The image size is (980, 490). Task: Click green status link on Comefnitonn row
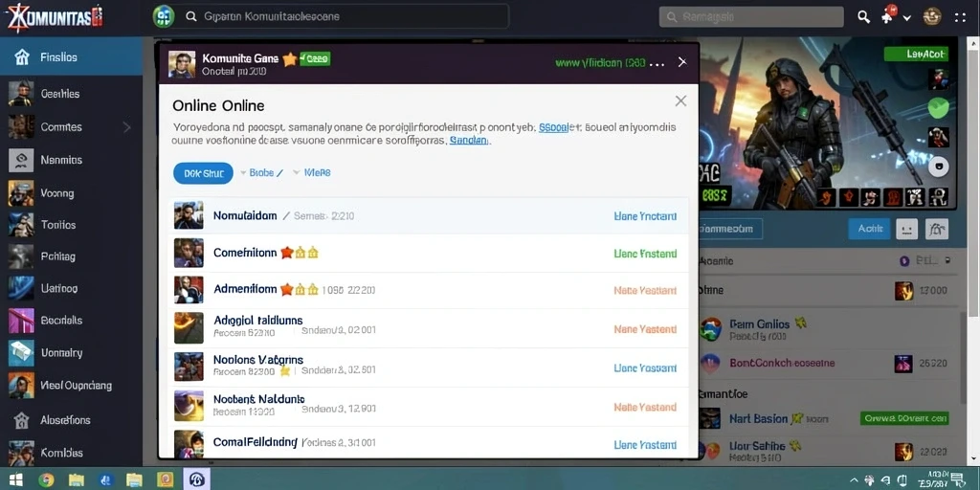click(x=645, y=254)
